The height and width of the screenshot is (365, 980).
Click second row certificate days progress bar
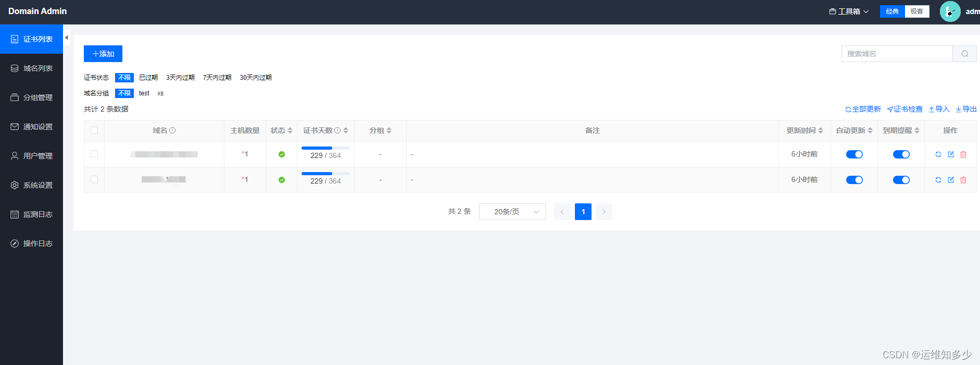[x=325, y=174]
